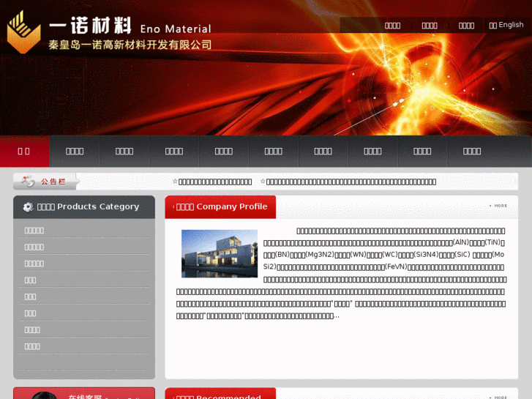The width and height of the screenshot is (532, 399).
Task: Open the Company Profile section tab
Action: (220, 206)
